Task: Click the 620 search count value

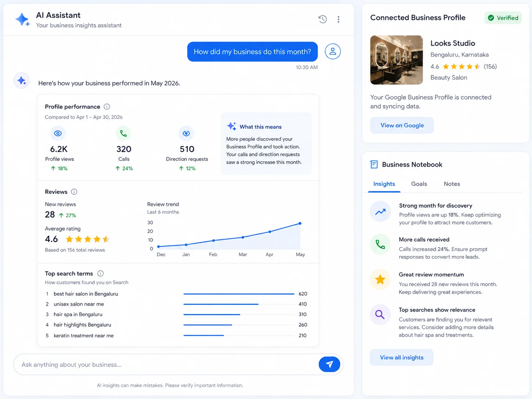Action: point(303,294)
